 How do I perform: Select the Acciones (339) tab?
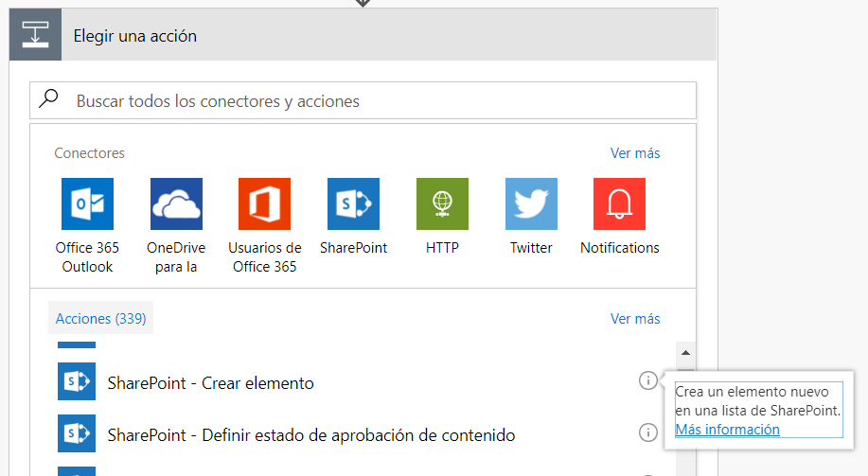(x=100, y=318)
